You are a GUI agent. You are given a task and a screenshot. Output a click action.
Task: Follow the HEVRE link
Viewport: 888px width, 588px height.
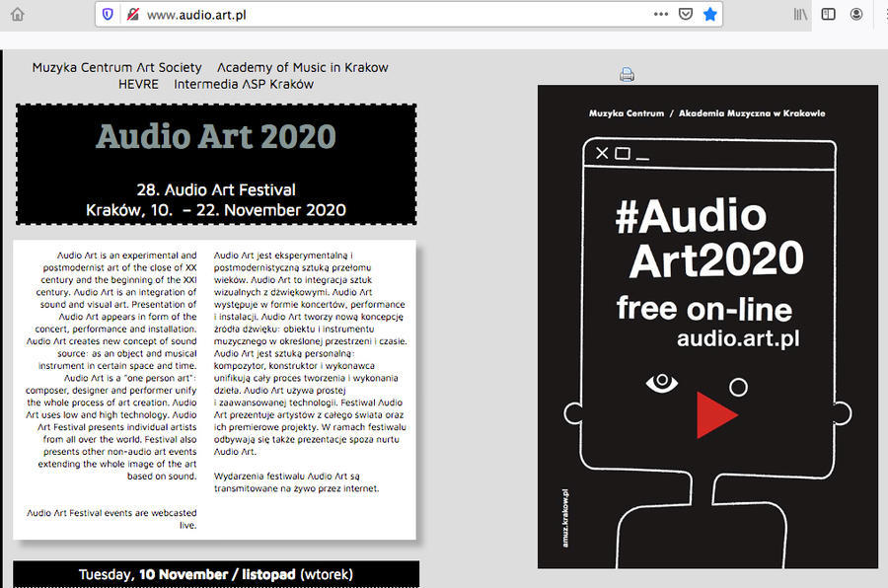coord(138,84)
